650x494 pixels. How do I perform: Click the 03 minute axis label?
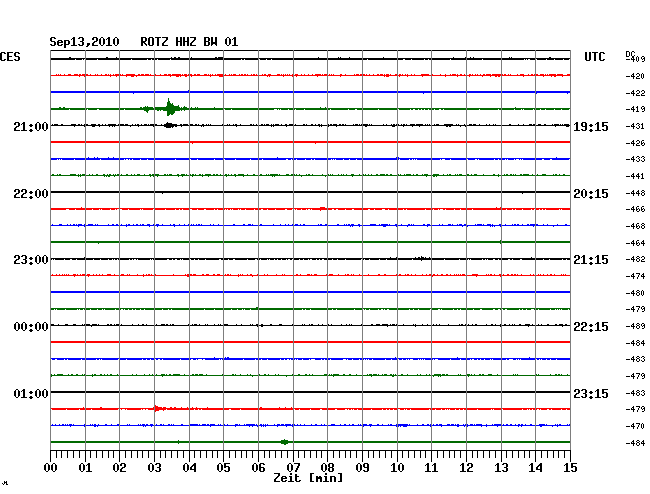pyautogui.click(x=154, y=468)
